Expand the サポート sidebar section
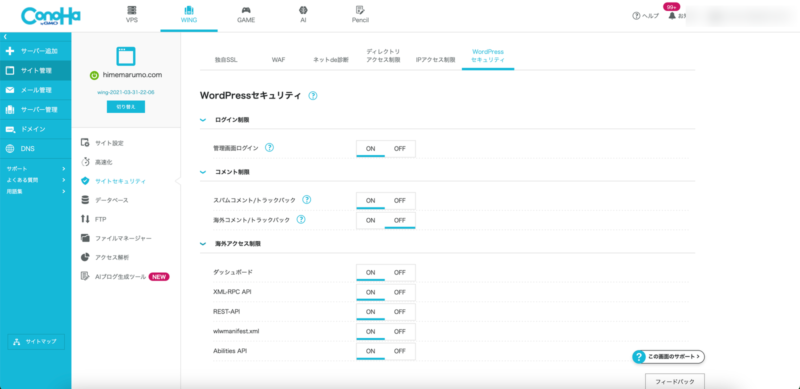This screenshot has width=800, height=389. [36, 168]
